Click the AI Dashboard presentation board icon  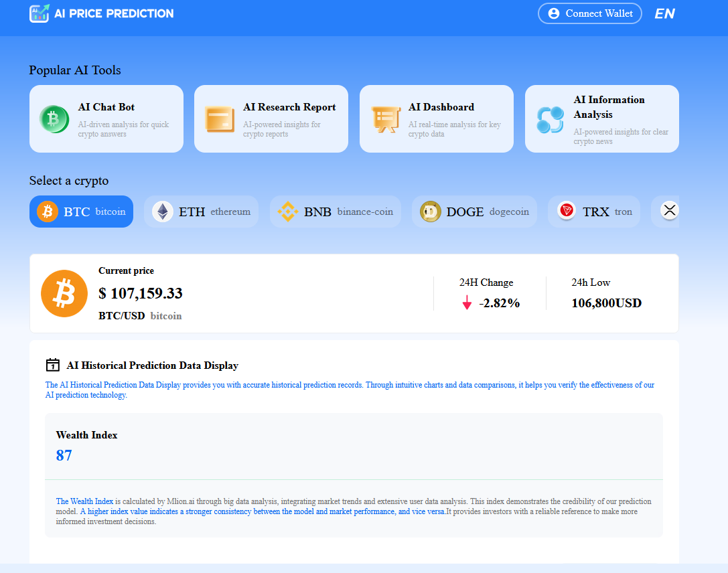click(386, 119)
